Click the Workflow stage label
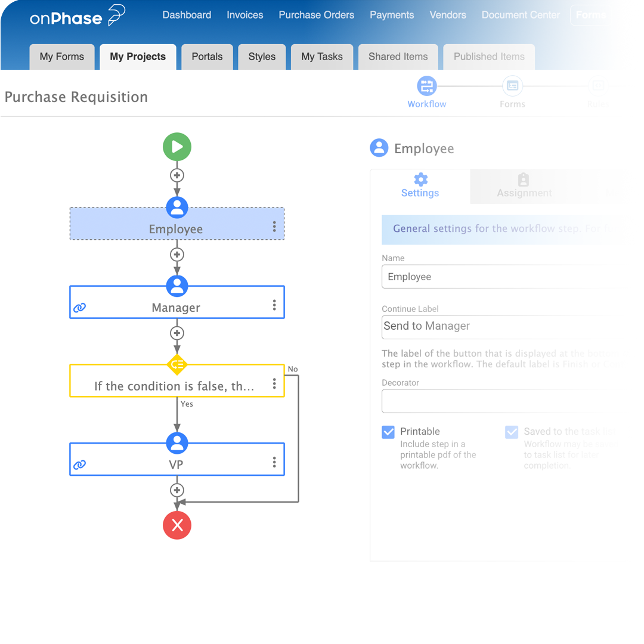Viewport: 644px width, 644px height. [427, 104]
